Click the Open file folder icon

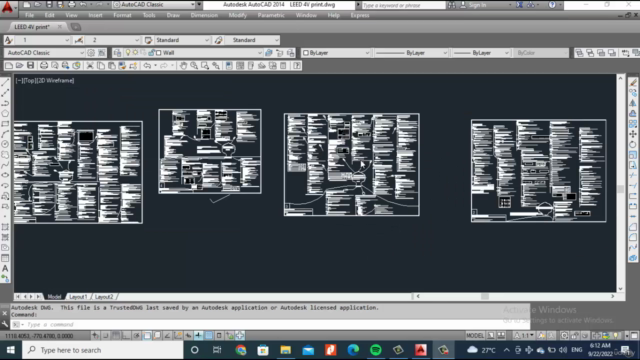tap(20, 65)
